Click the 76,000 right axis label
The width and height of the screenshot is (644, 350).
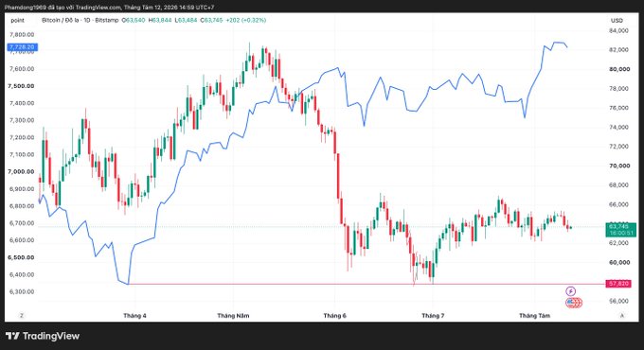click(x=619, y=108)
